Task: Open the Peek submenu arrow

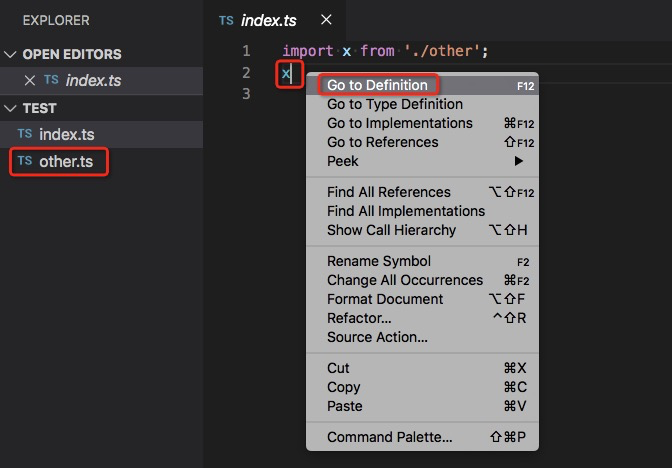Action: point(519,161)
